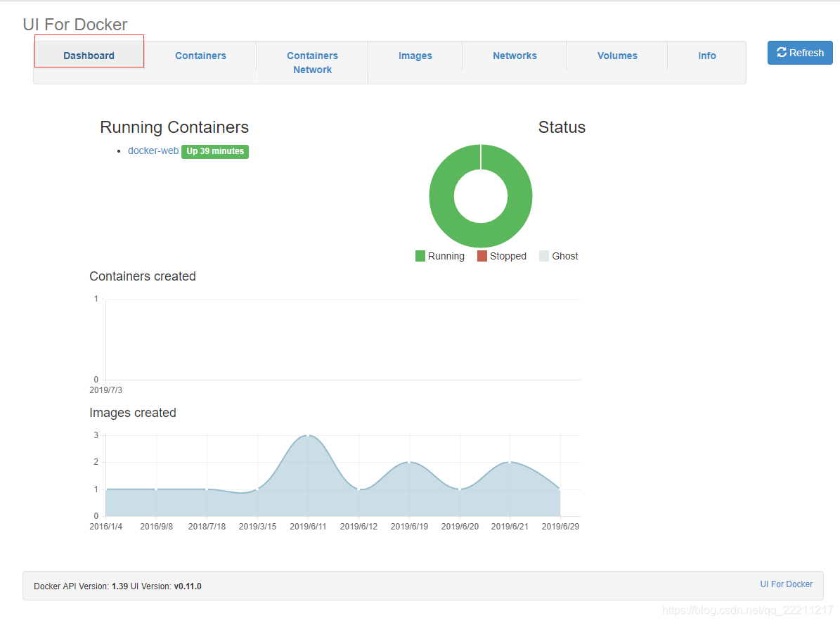Click the gray Ghost legend square
The image size is (840, 623).
coord(543,256)
